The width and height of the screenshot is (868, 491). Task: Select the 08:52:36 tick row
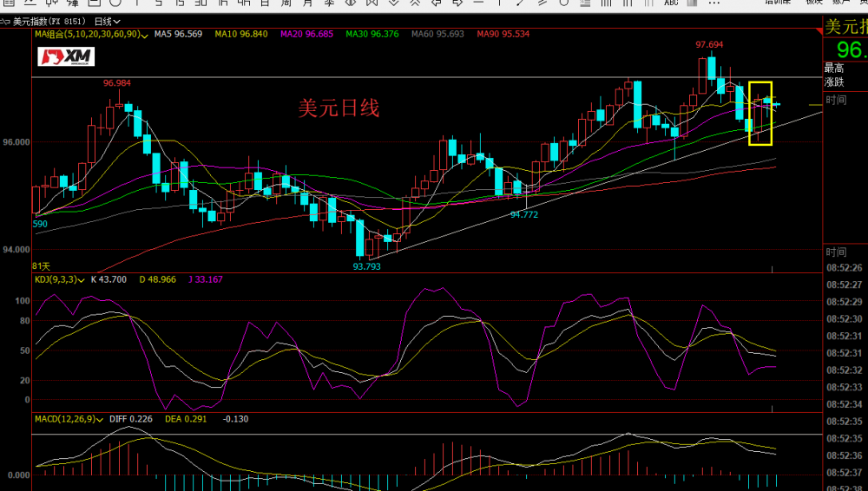tap(845, 455)
